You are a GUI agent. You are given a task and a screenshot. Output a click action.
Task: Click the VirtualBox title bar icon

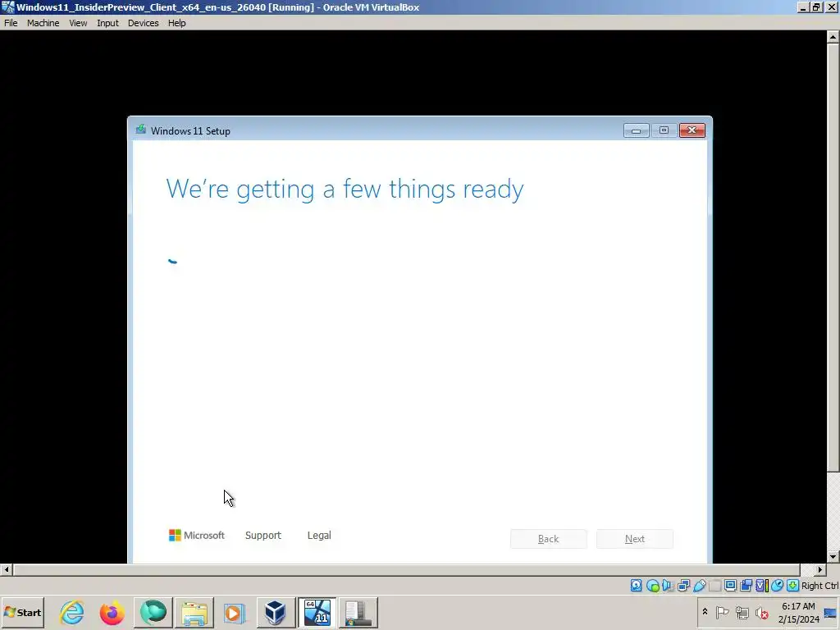pyautogui.click(x=7, y=7)
